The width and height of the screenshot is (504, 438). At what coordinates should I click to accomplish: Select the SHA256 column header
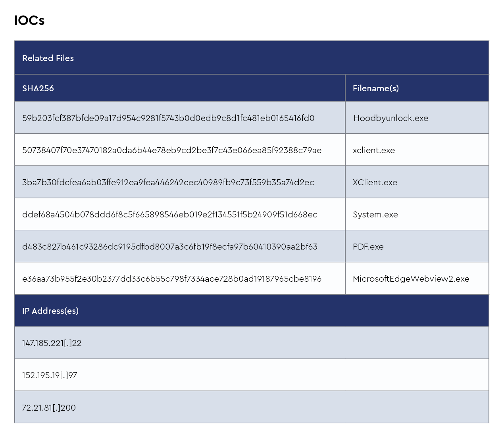click(38, 88)
